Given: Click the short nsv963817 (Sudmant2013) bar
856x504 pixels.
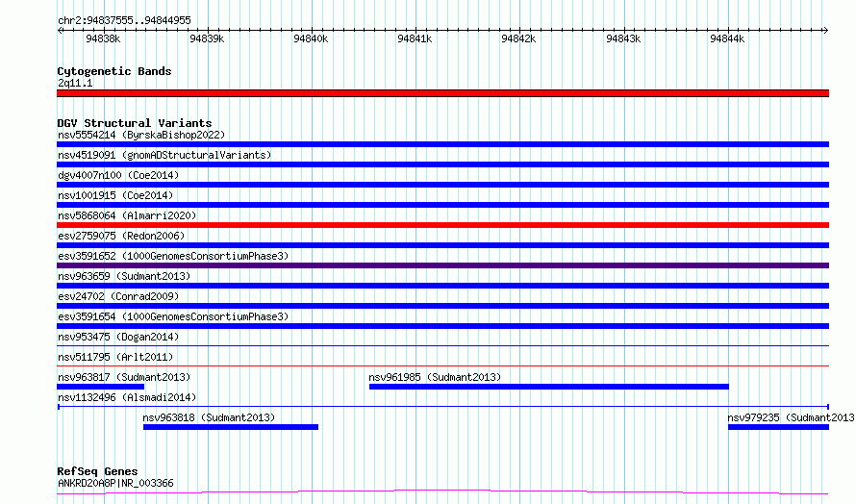Looking at the screenshot, I should 100,387.
